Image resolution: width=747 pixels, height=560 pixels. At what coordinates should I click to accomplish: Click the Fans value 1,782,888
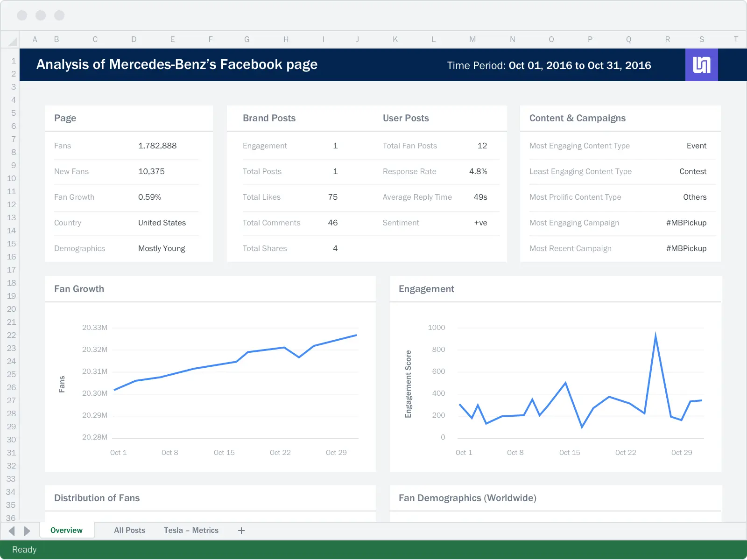[157, 146]
